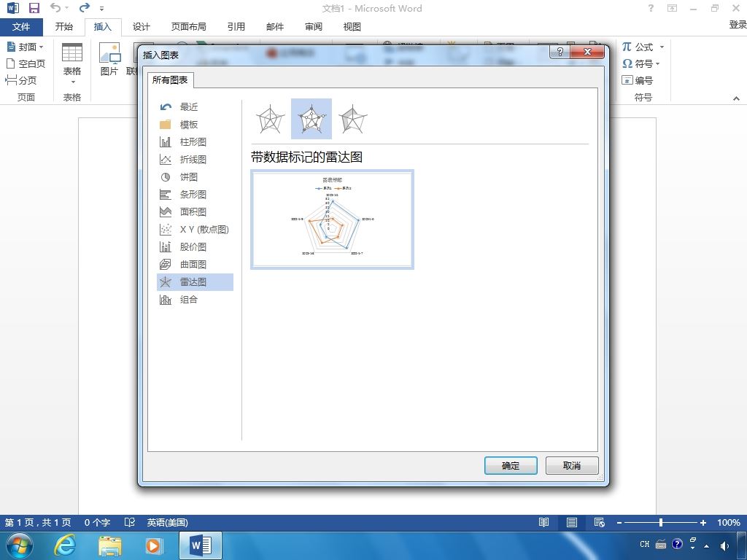Click 登录 to sign in
The image size is (747, 560).
(x=738, y=24)
